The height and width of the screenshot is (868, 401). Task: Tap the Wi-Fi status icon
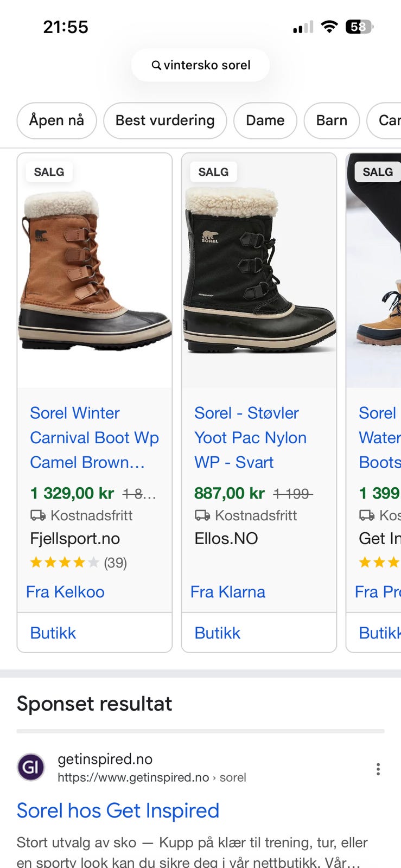tap(329, 27)
